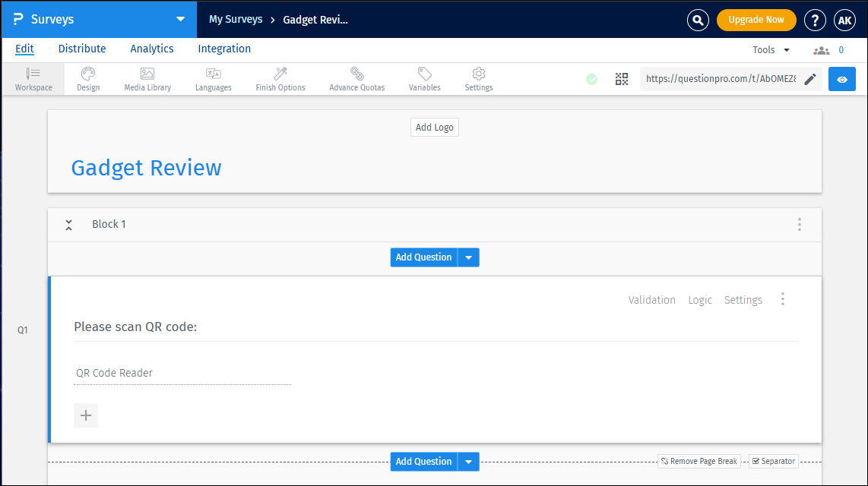Edit the Gadget Review survey title
The height and width of the screenshot is (486, 868).
[x=146, y=168]
